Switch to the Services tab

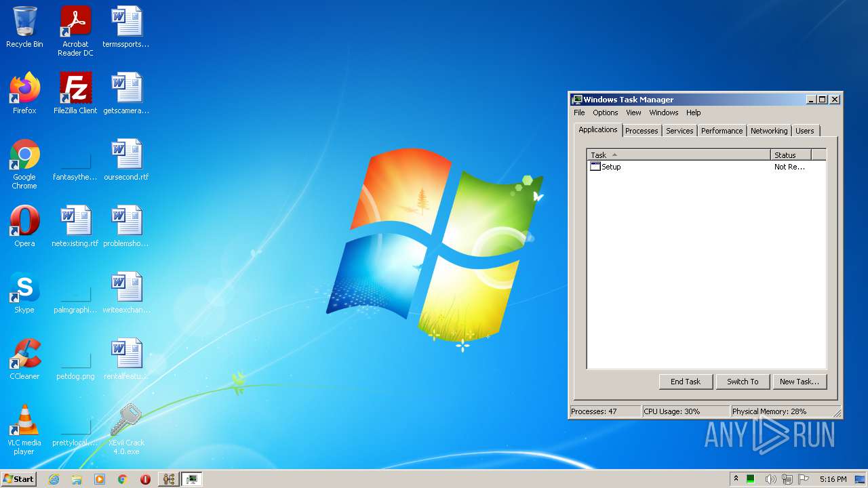[679, 131]
